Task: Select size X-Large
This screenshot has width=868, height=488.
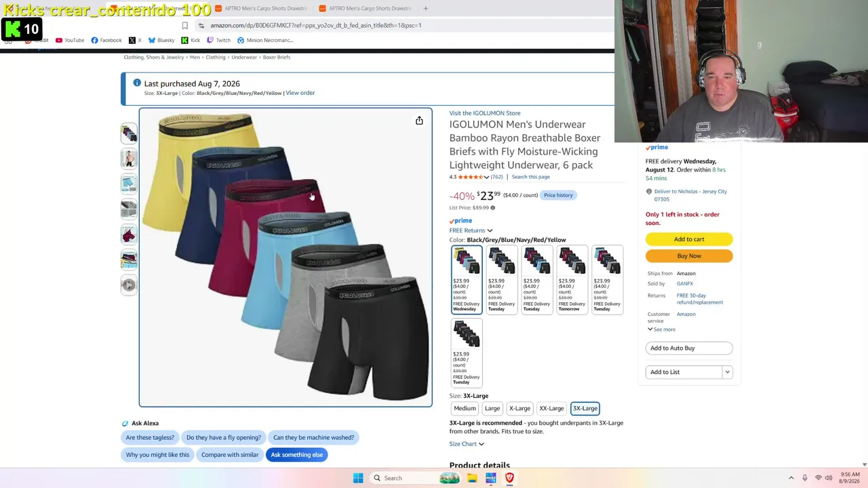Action: pyautogui.click(x=519, y=409)
